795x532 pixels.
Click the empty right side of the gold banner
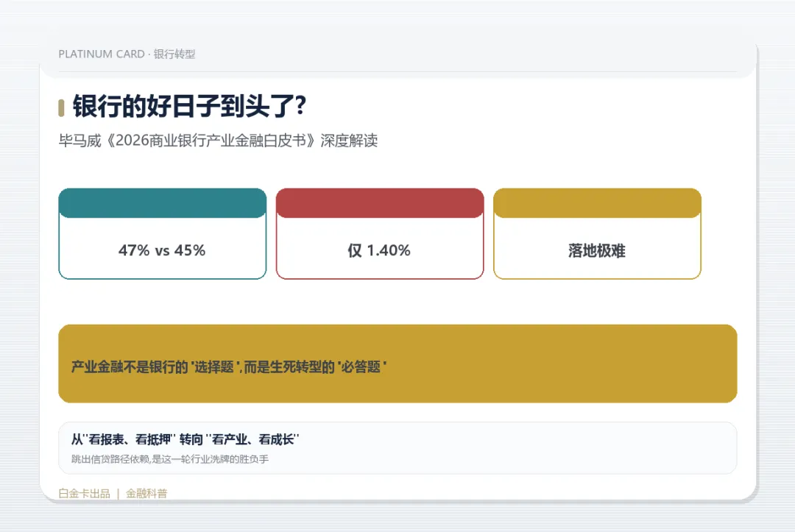[563, 363]
